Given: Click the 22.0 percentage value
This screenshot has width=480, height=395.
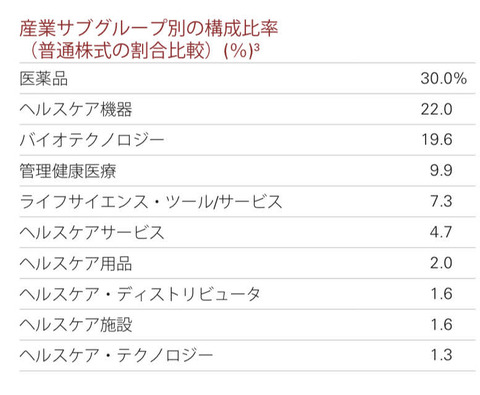Looking at the screenshot, I should click(436, 109).
